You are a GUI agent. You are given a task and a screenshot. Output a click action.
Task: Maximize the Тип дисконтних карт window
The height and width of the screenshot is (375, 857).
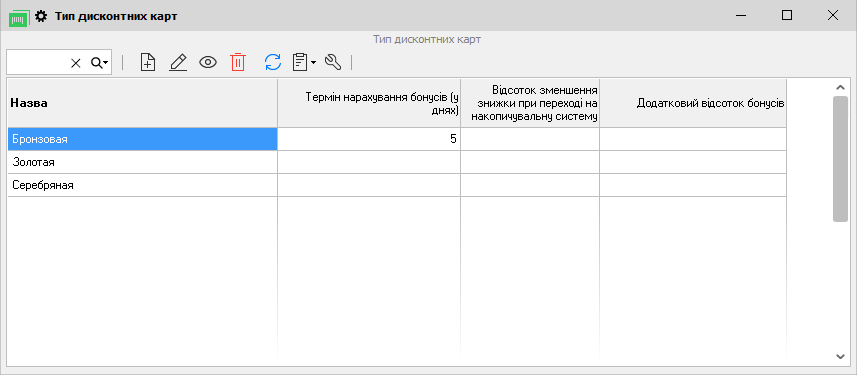coord(787,15)
